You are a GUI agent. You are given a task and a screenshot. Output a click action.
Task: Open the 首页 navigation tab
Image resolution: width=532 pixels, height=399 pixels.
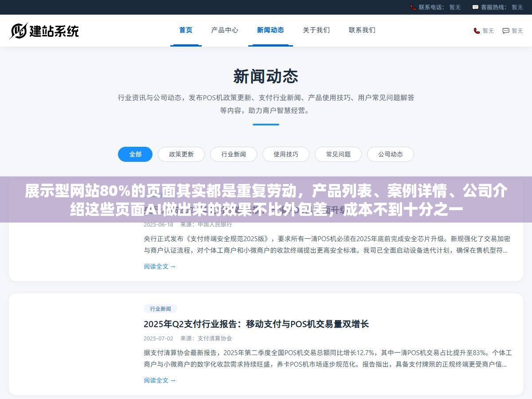[x=186, y=30]
